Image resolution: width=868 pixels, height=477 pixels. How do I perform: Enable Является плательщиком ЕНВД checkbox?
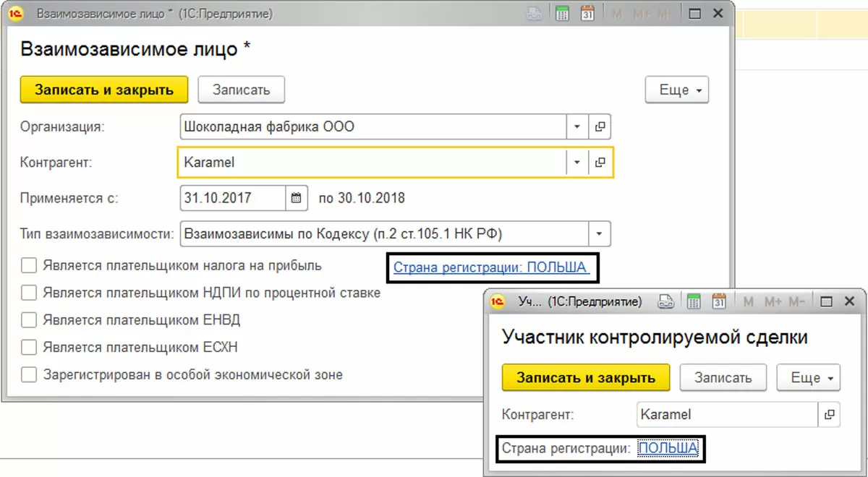pyautogui.click(x=29, y=320)
